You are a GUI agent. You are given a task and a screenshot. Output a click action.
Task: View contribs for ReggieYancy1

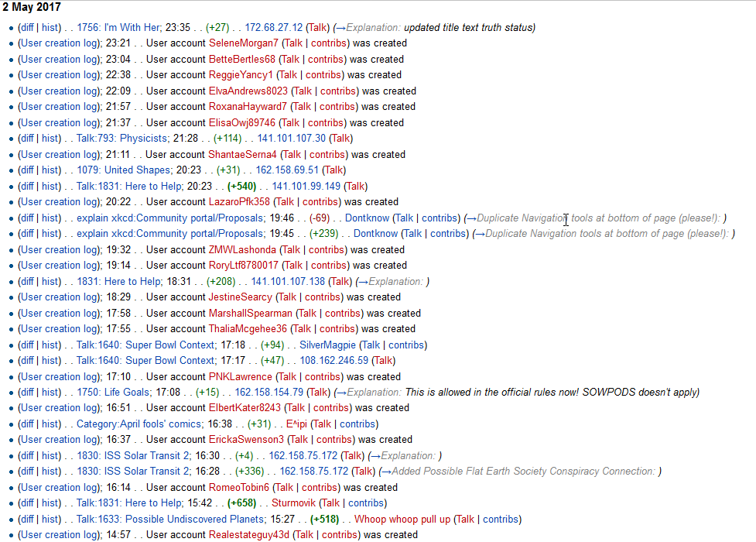click(x=323, y=75)
